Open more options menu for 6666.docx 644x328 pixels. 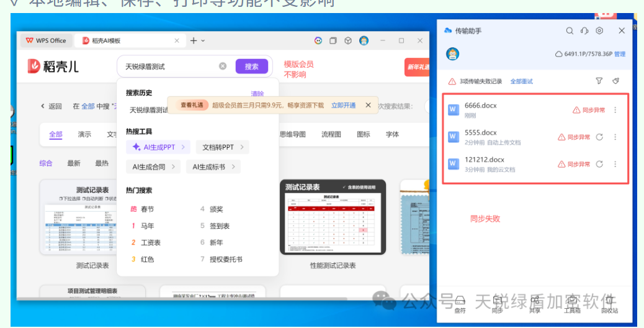(615, 110)
